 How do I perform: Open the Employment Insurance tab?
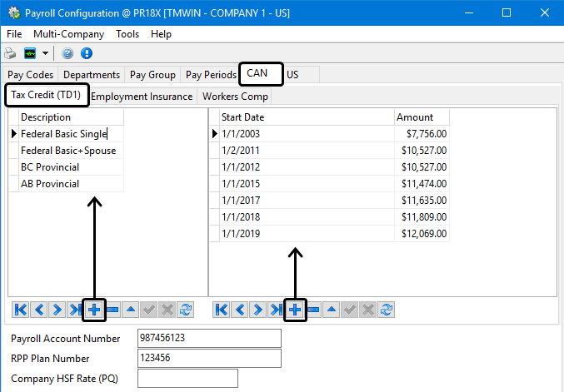142,97
